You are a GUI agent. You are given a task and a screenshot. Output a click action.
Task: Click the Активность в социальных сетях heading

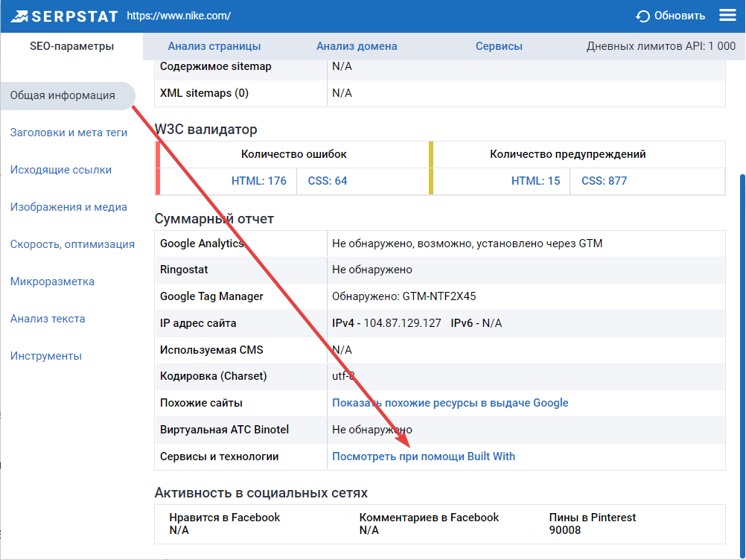point(261,493)
